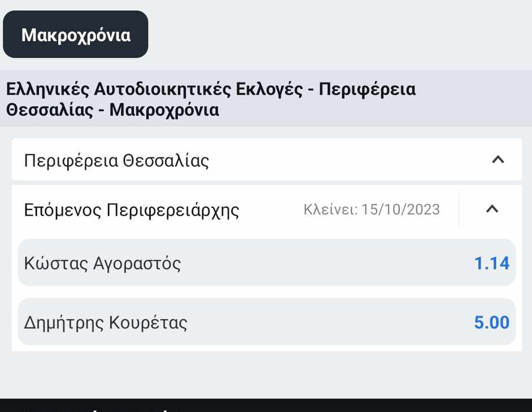
Task: Tap the divider line beside the market chevron
Action: [x=459, y=209]
